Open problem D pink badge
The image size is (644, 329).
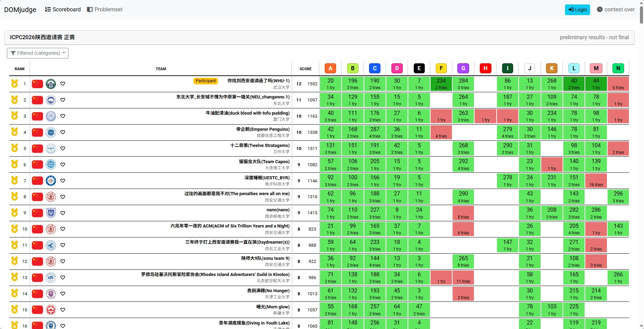click(x=397, y=68)
